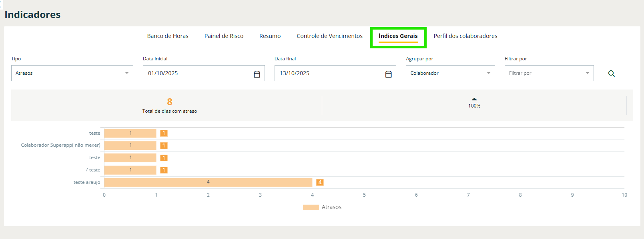Click the upward triangle above 100%

pyautogui.click(x=474, y=99)
